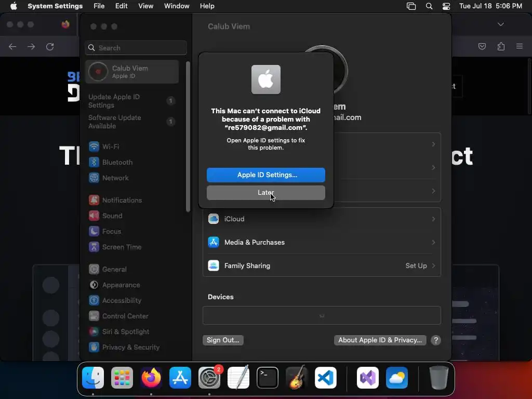Select Focus in the sidebar
This screenshot has height=399, width=532.
[132, 231]
